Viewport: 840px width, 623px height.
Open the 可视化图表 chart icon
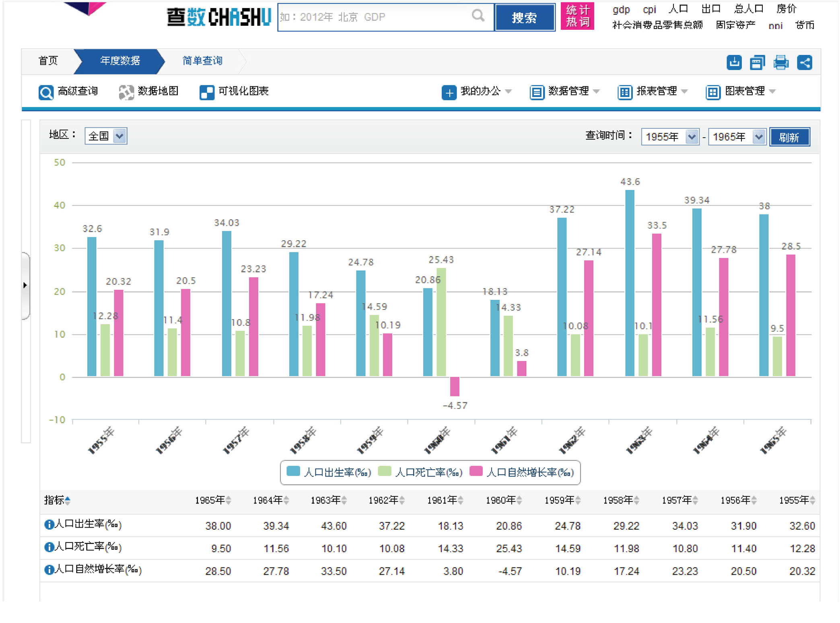tap(207, 92)
